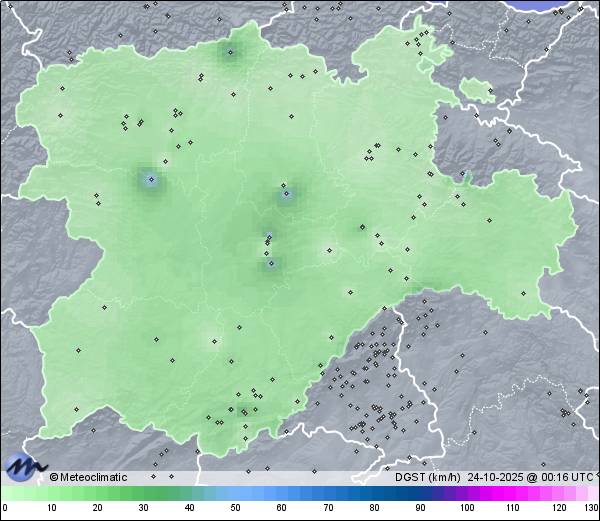Pick the magenta swatch at 110 km/h
The height and width of the screenshot is (521, 600).
pos(513,493)
